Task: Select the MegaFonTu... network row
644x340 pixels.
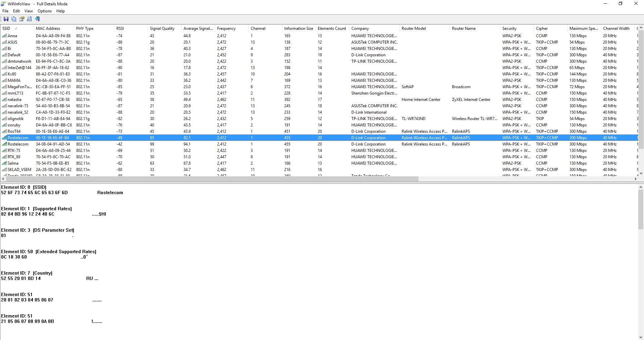Action: pos(319,87)
